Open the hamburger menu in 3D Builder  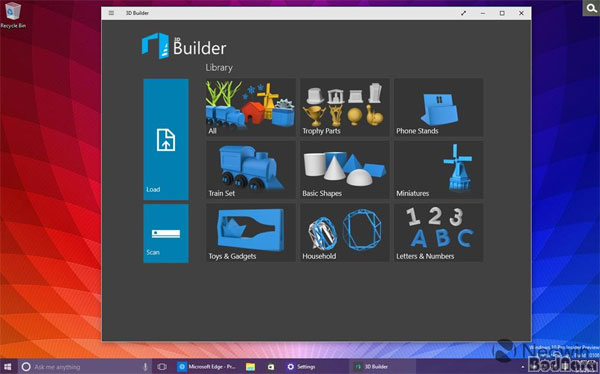[111, 13]
